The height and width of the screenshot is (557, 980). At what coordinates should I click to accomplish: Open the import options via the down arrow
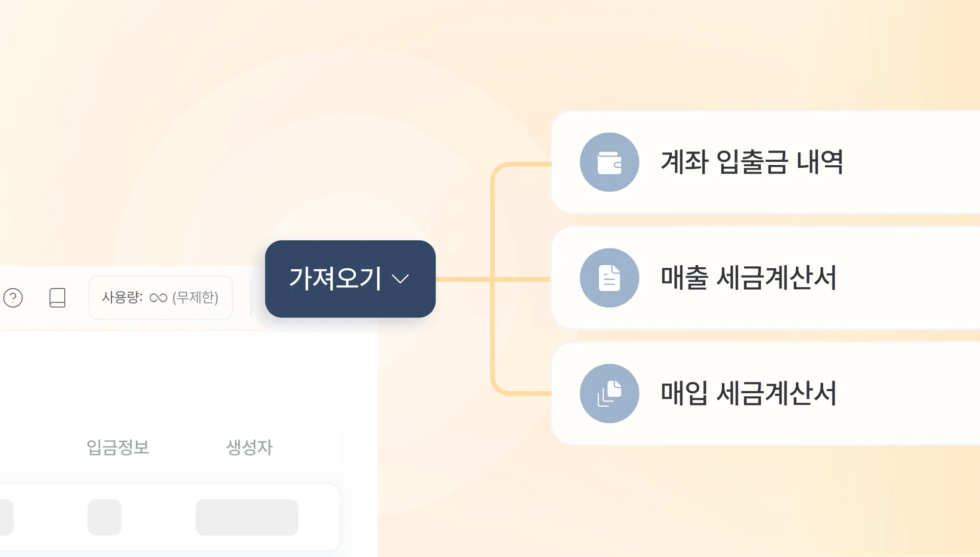coord(402,278)
